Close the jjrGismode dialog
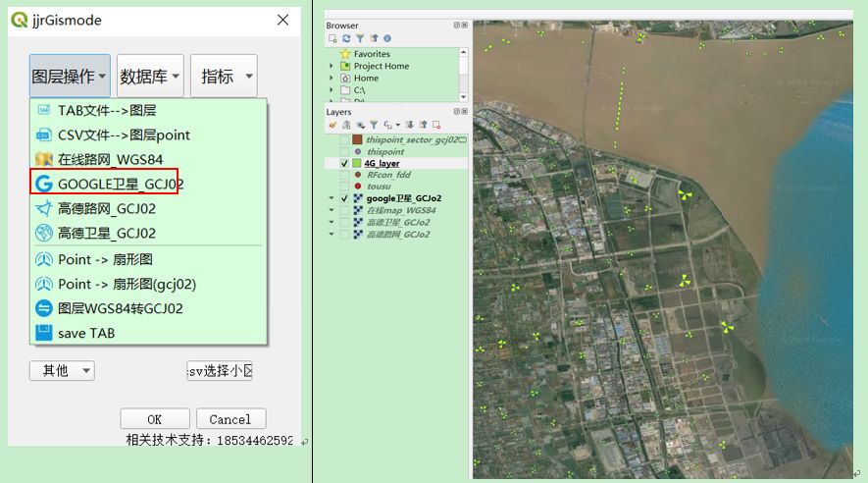Screen dimensions: 868x483 click(x=282, y=20)
